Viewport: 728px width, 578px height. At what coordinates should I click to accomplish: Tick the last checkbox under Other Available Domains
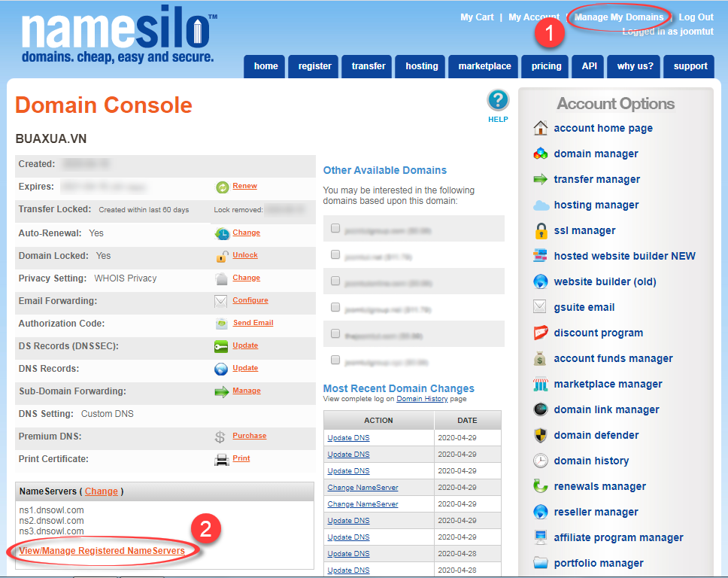(x=335, y=360)
